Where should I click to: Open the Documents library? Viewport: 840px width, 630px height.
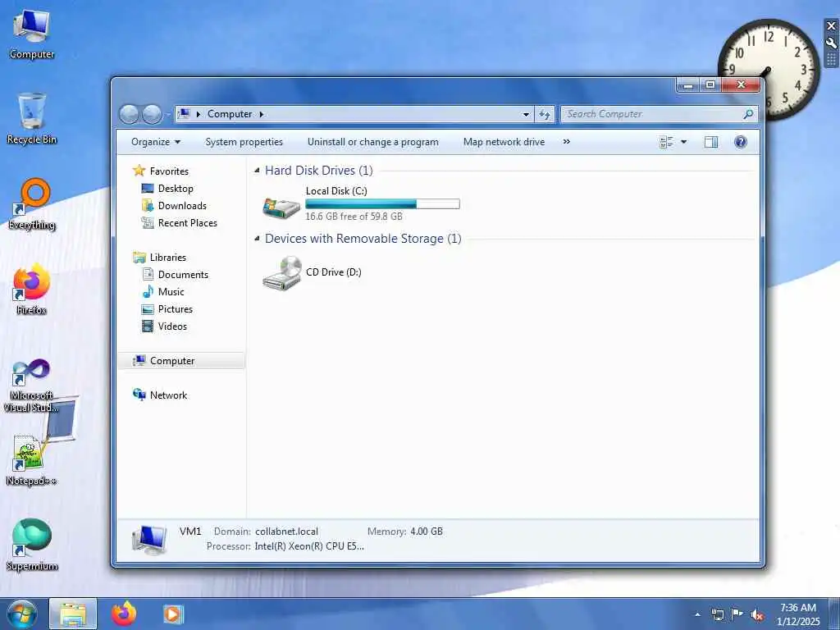click(183, 275)
